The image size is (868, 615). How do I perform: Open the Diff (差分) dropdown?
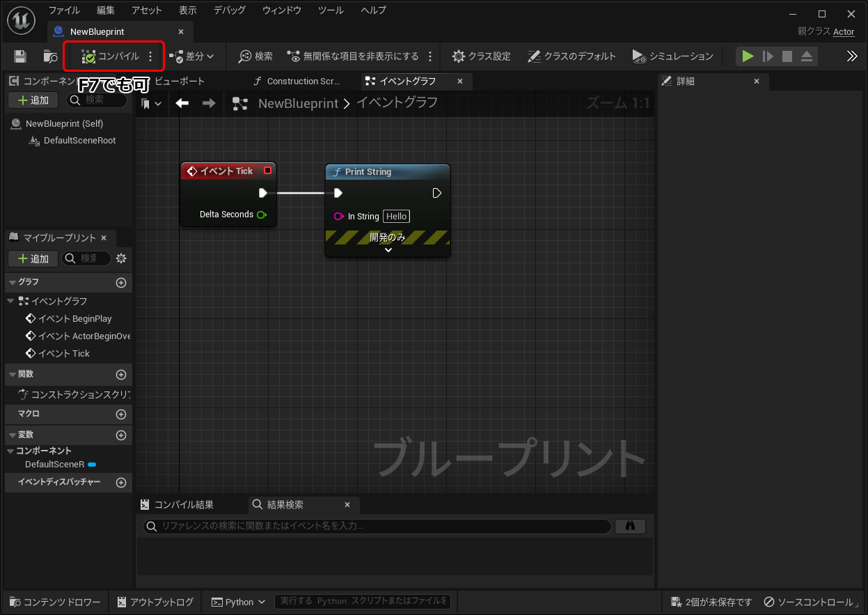[192, 56]
